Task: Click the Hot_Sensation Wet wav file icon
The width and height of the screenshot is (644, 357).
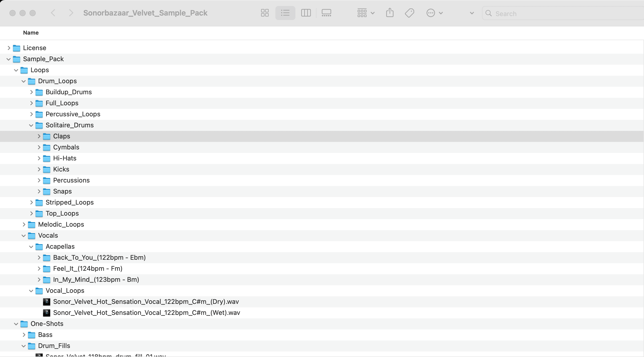Action: point(46,313)
